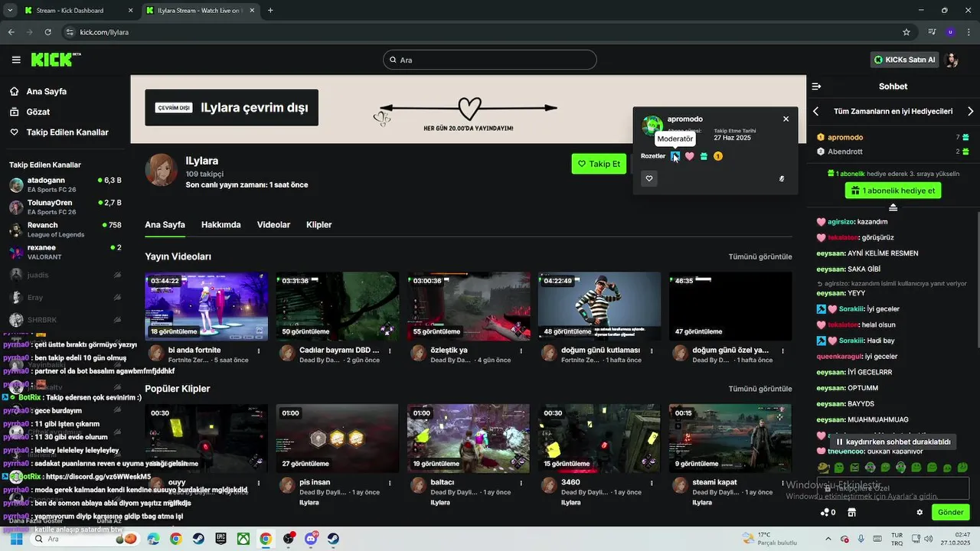The width and height of the screenshot is (980, 551).
Task: Click 'Tümünü görüntüle' next to Yayın Videoları
Action: [760, 256]
